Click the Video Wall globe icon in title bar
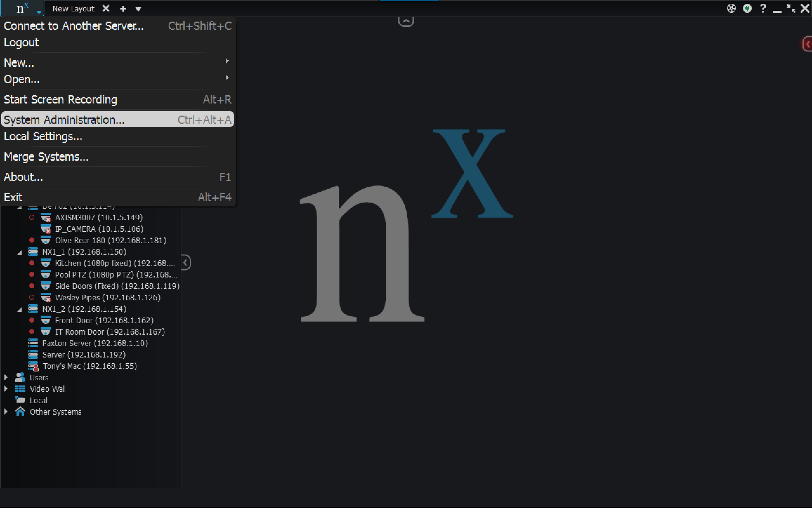 pos(731,8)
